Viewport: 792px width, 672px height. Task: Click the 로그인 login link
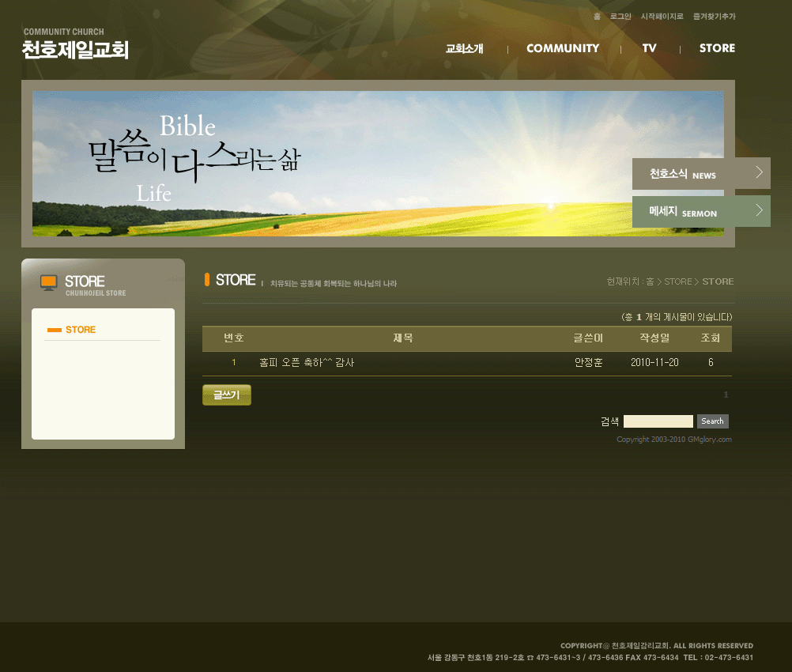coord(620,17)
